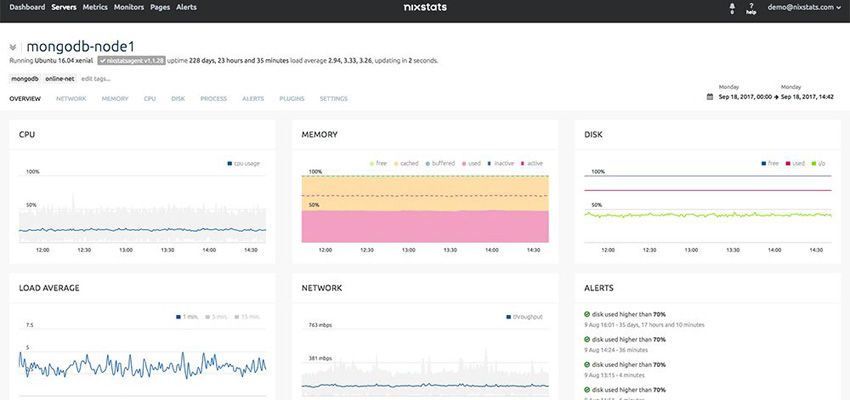Open alert dated 9 Aug 14:24 - 36 minutes
This screenshot has height=400, width=850.
click(x=624, y=345)
